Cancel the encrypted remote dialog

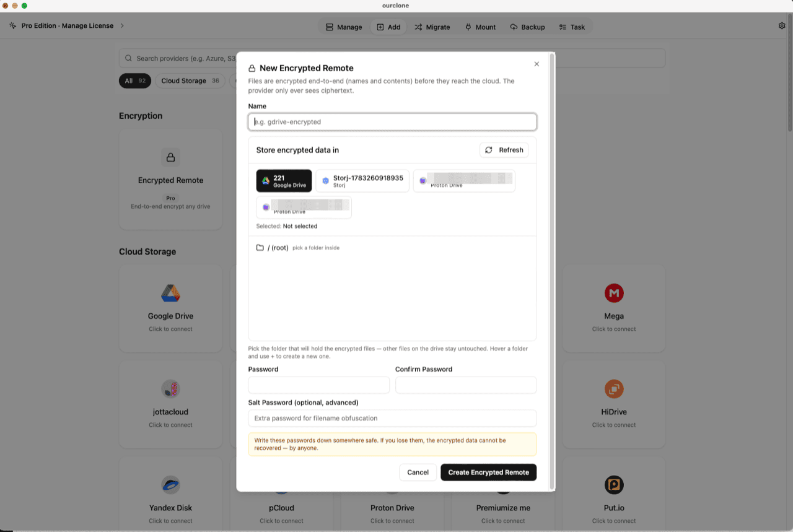click(x=418, y=473)
